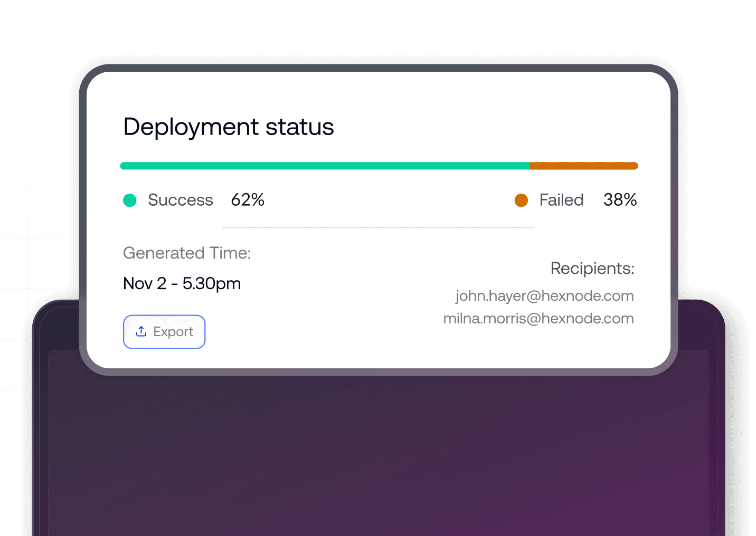Click the Recipients heading
756x536 pixels.
pos(592,269)
